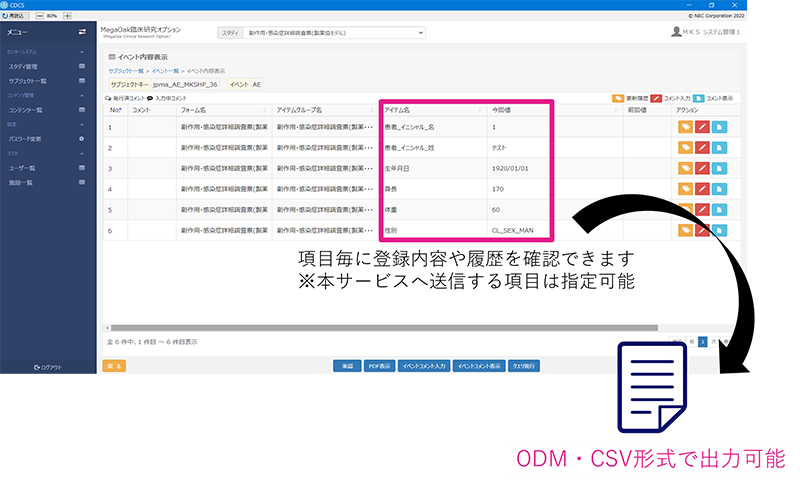Click the blue comment display icon in row 3

pos(719,168)
